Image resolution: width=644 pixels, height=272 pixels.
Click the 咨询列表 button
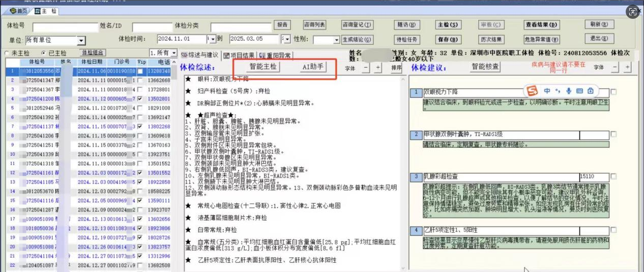coord(314,24)
